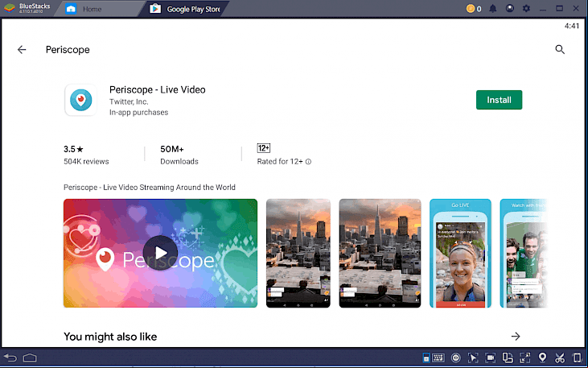
Task: Open the Play Store search magnifier
Action: click(560, 50)
